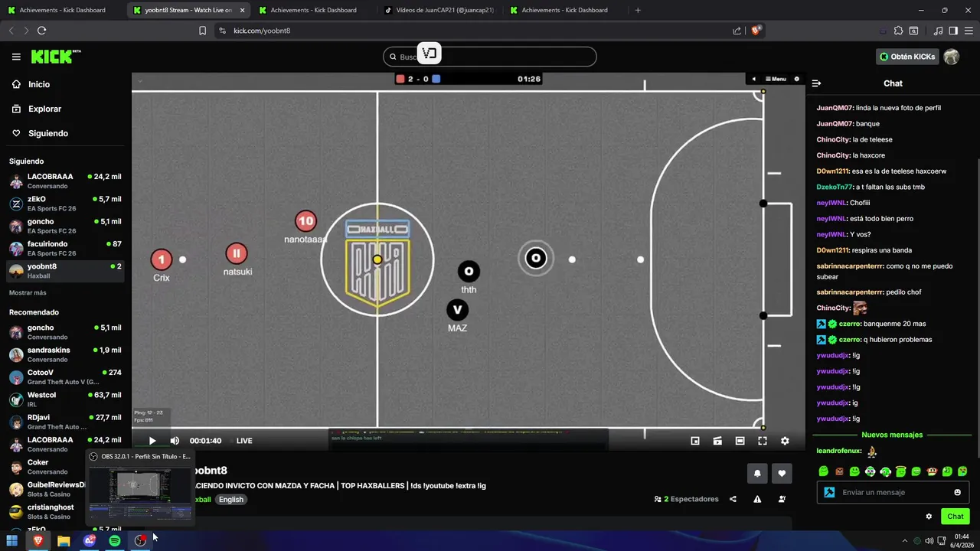
Task: Bookmark this page from the address bar
Action: click(202, 31)
